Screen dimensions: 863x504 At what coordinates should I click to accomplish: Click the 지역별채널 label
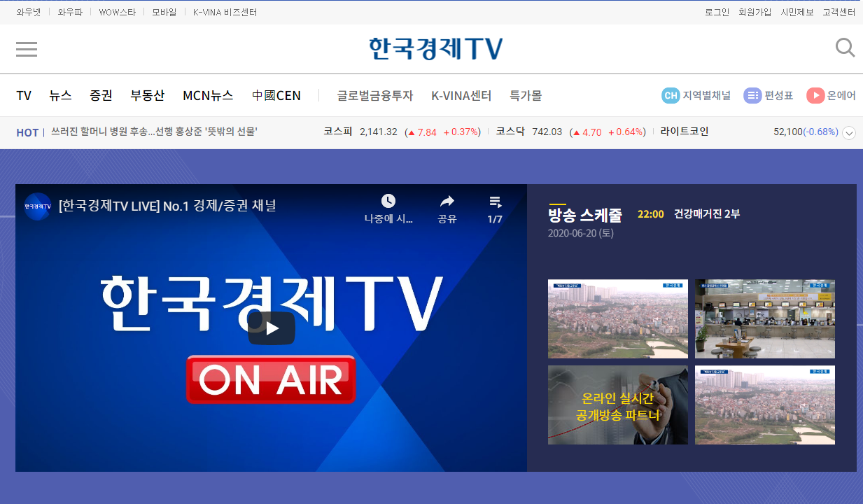tap(707, 96)
